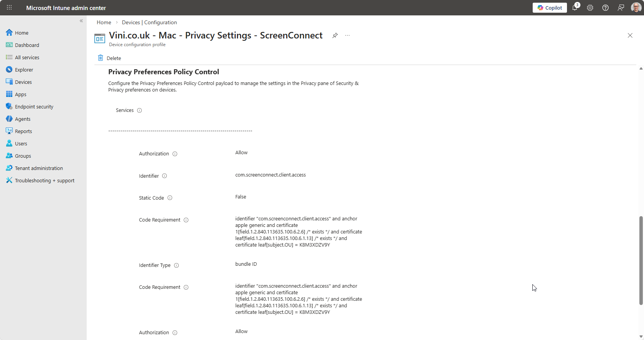644x340 pixels.
Task: Show info tooltip for Identifier Type
Action: 176,265
